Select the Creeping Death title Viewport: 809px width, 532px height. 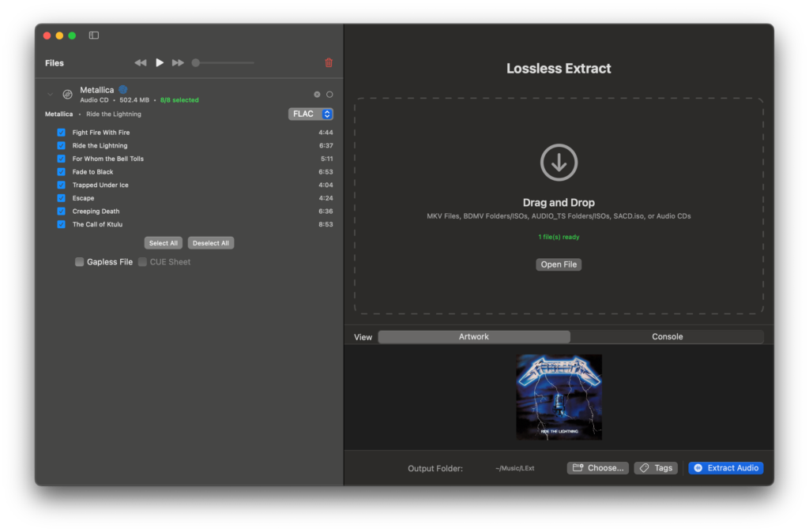96,212
